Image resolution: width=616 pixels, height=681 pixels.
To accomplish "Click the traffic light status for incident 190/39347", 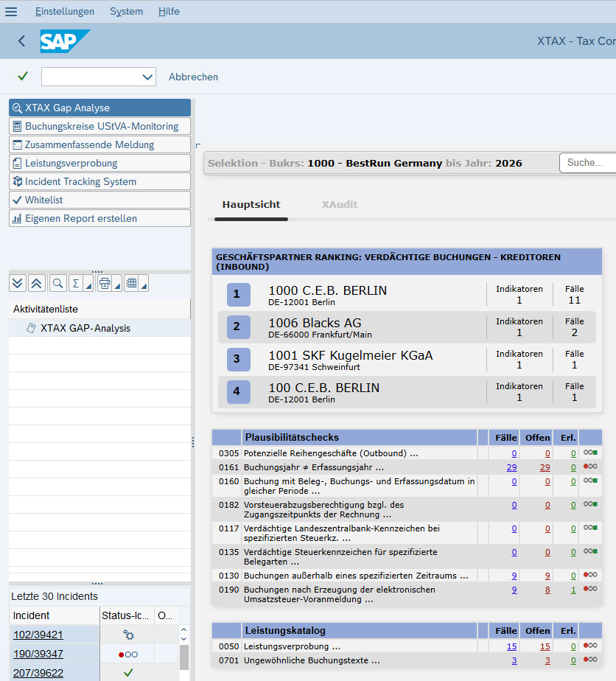I will [x=128, y=654].
